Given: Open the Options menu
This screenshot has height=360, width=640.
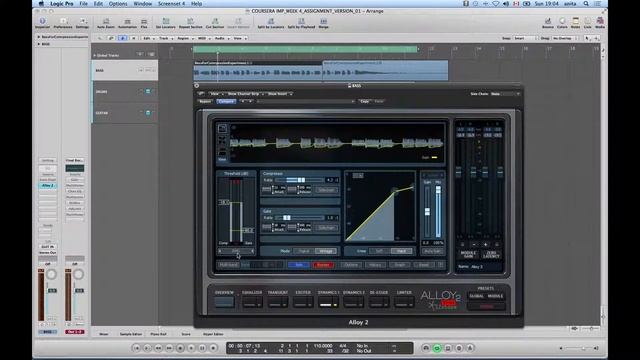Looking at the screenshot, I should (118, 4).
